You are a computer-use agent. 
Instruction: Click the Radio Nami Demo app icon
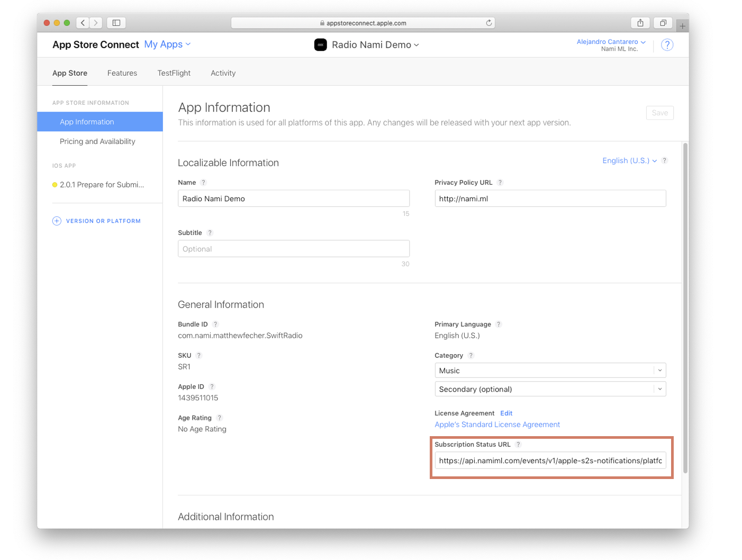[x=321, y=45]
